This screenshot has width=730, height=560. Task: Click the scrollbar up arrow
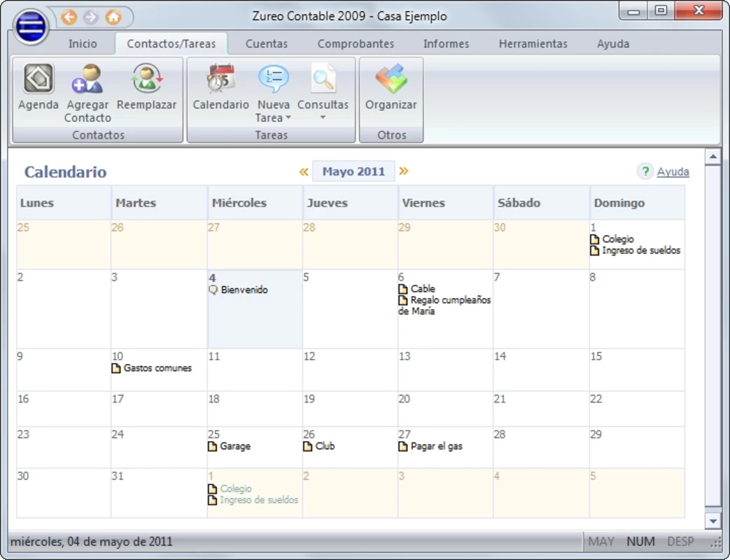(x=713, y=157)
